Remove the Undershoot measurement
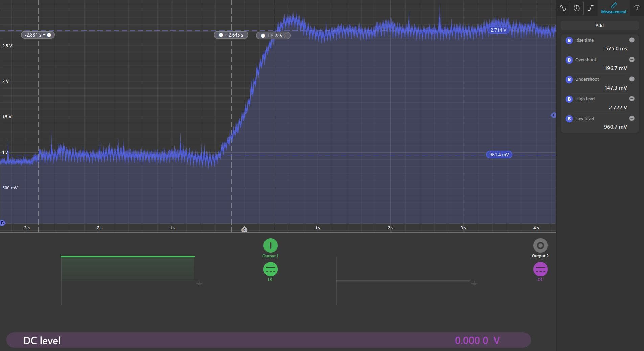The width and height of the screenshot is (644, 351). pos(631,79)
